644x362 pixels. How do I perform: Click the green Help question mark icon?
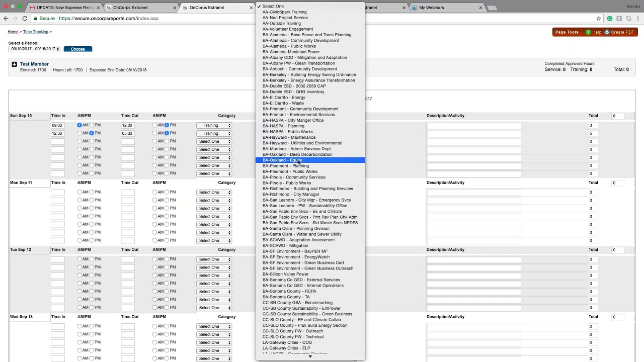point(588,32)
